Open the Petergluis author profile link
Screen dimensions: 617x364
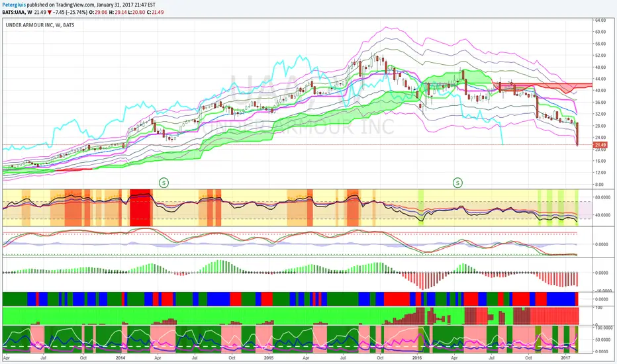tap(14, 5)
